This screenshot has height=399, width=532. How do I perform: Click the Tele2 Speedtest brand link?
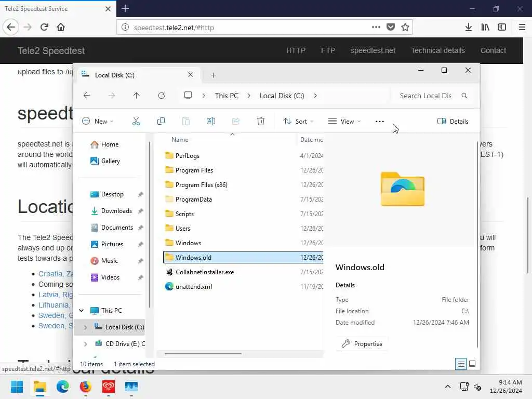click(x=51, y=51)
